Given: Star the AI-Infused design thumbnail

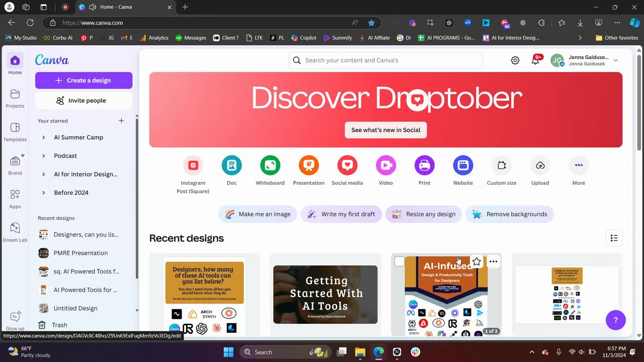Looking at the screenshot, I should coord(476,261).
